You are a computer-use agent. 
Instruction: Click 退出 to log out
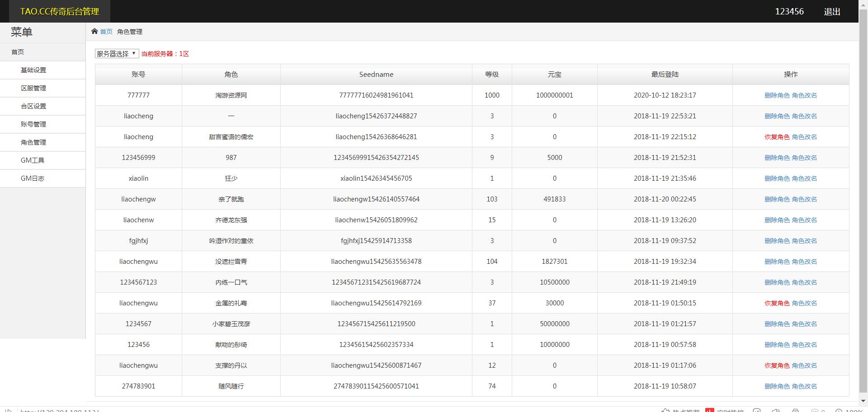[832, 12]
